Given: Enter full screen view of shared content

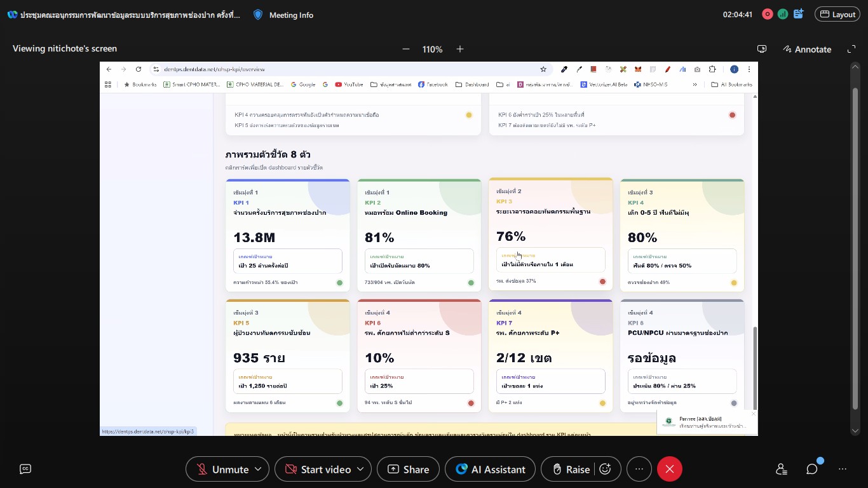Looking at the screenshot, I should [851, 49].
